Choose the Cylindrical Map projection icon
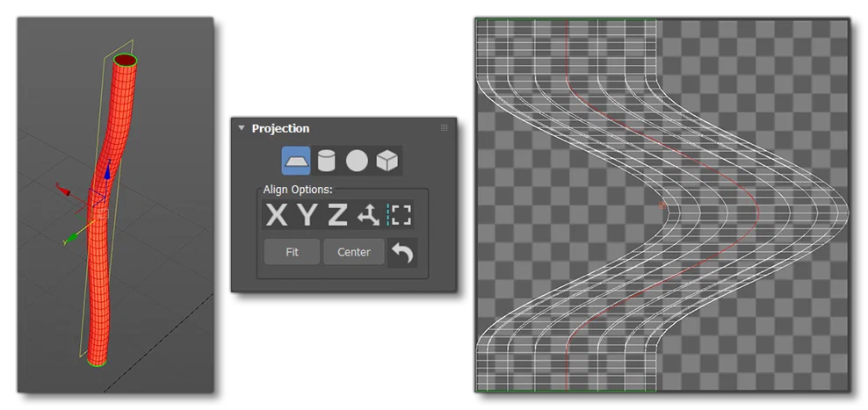Viewport: 868px width, 410px height. pos(326,161)
